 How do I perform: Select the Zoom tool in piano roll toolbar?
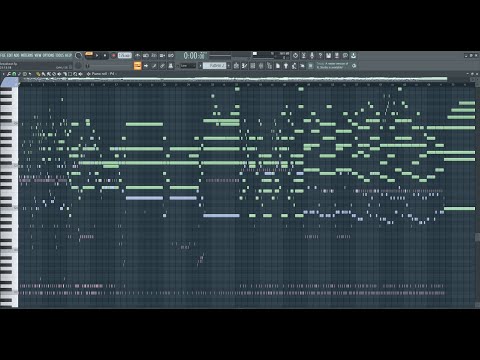click(75, 74)
